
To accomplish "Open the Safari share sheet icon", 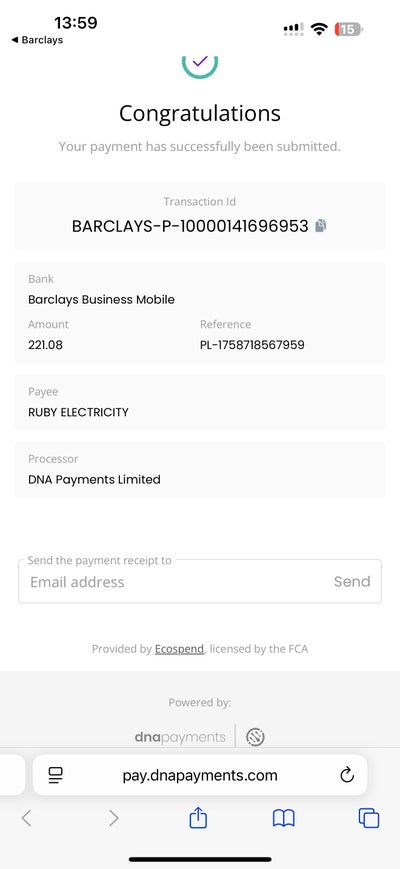I will pyautogui.click(x=198, y=818).
